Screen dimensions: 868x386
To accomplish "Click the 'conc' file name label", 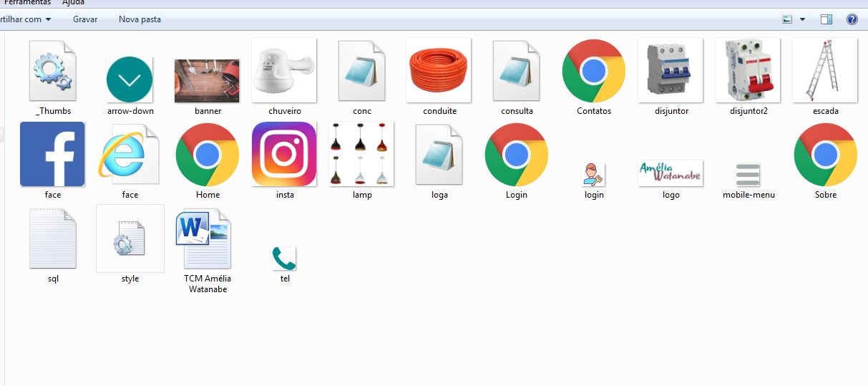I will (362, 111).
